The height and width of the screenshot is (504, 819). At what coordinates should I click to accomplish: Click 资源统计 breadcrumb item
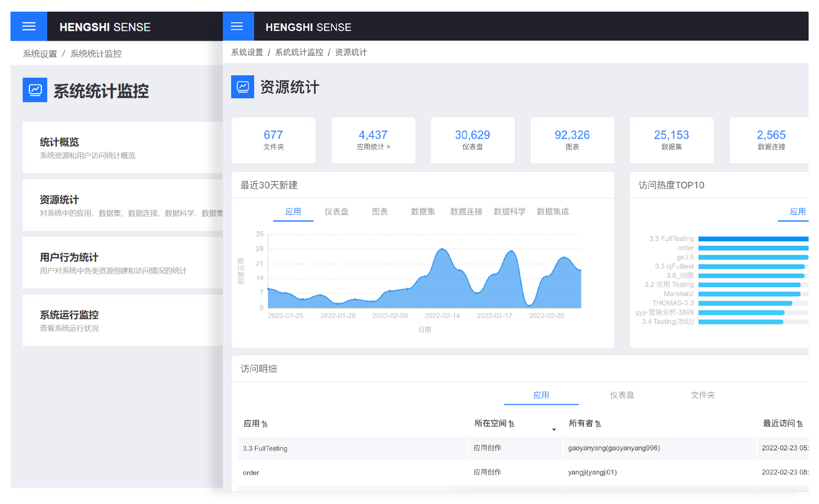(x=351, y=52)
